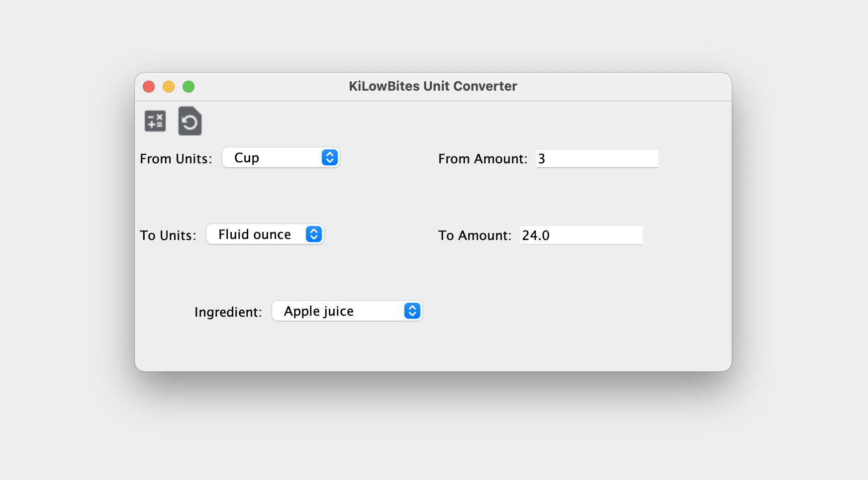868x480 pixels.
Task: Click the calculator convert icon in toolbar
Action: [155, 121]
